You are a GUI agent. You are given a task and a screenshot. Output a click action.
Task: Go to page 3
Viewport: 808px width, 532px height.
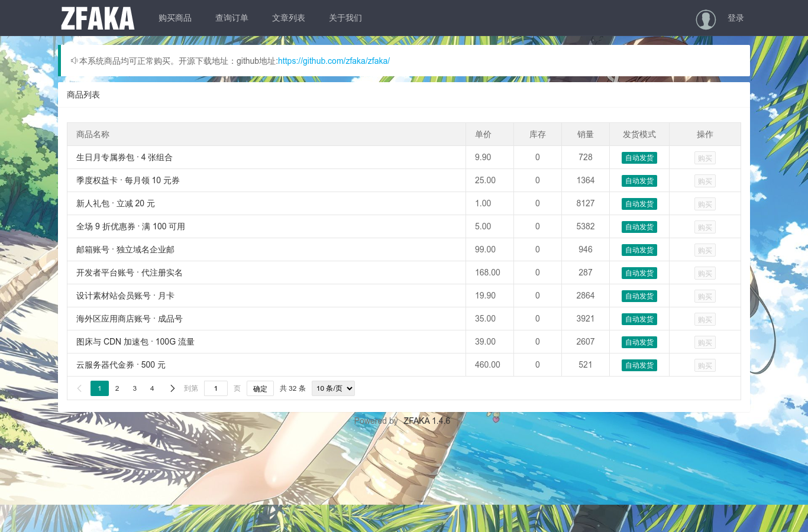135,388
